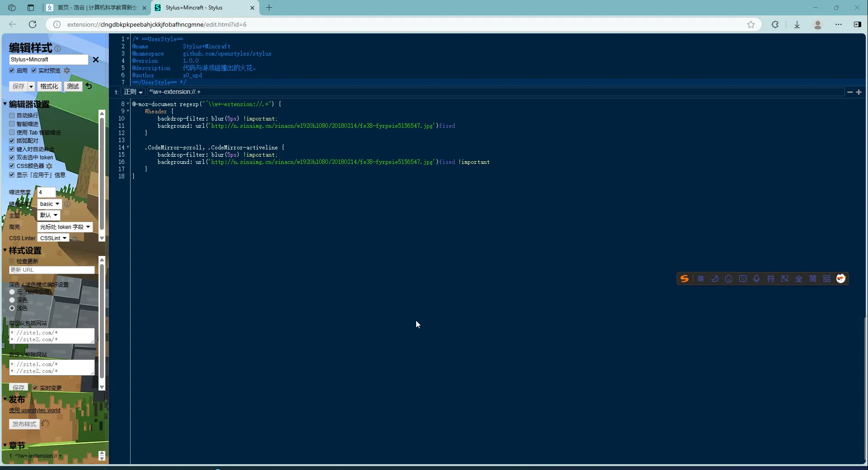Open the browser Extensions puzzle icon
The height and width of the screenshot is (470, 868).
click(x=775, y=24)
